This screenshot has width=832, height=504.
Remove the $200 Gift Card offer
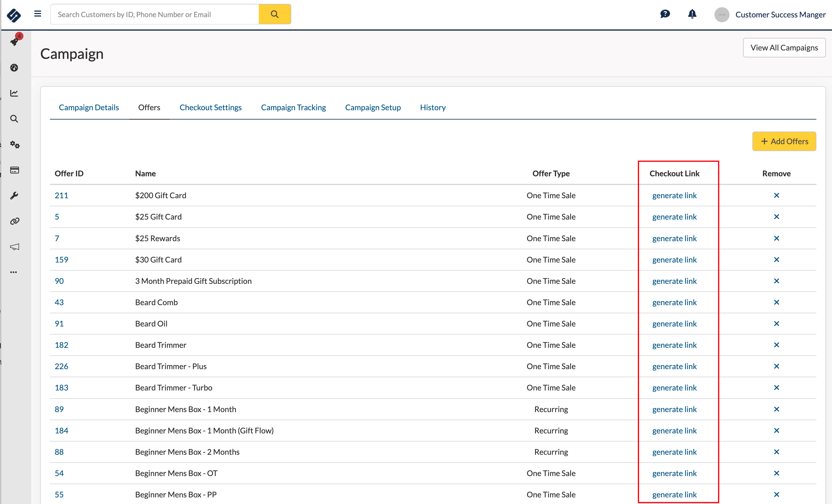(777, 195)
